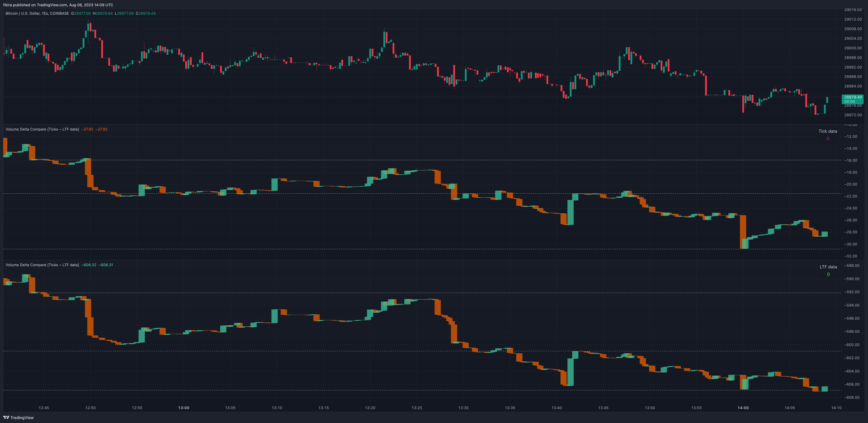Click the 14:10 time axis label

(836, 408)
